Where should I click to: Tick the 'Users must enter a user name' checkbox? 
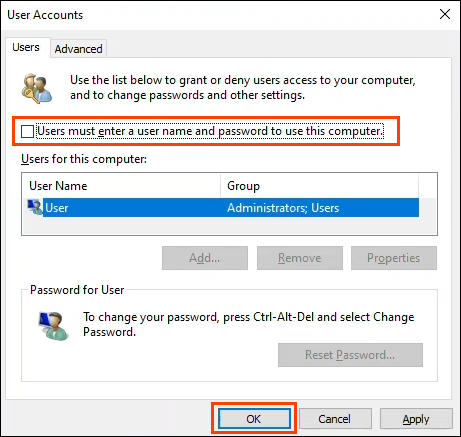(x=27, y=131)
